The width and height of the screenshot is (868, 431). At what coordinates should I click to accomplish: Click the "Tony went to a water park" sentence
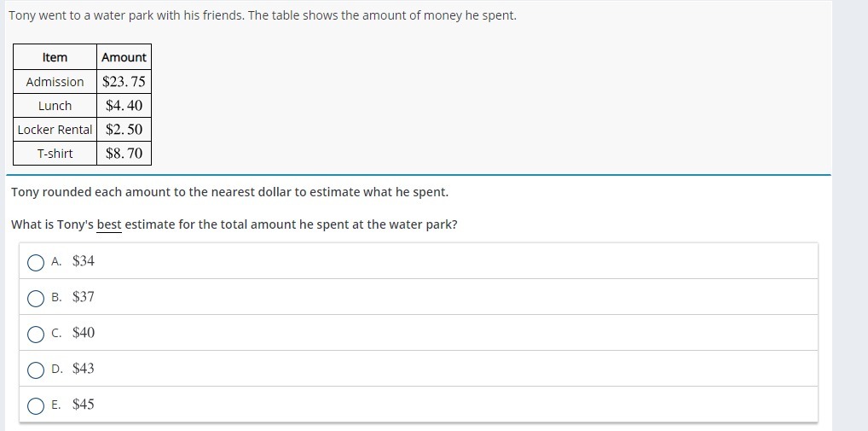coord(263,15)
